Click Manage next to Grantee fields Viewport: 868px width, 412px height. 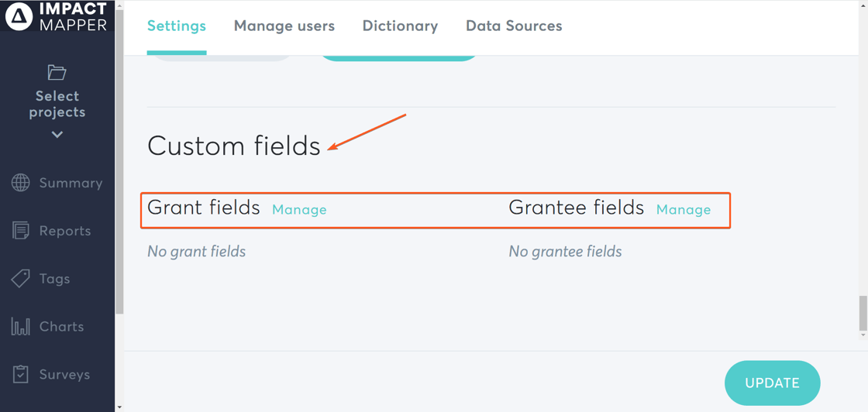coord(684,210)
